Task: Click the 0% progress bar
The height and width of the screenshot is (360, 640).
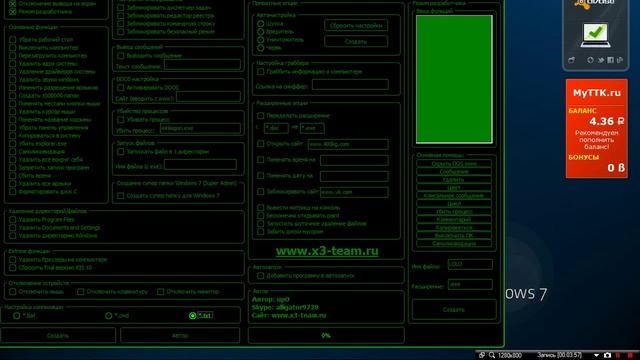Action: [326, 336]
